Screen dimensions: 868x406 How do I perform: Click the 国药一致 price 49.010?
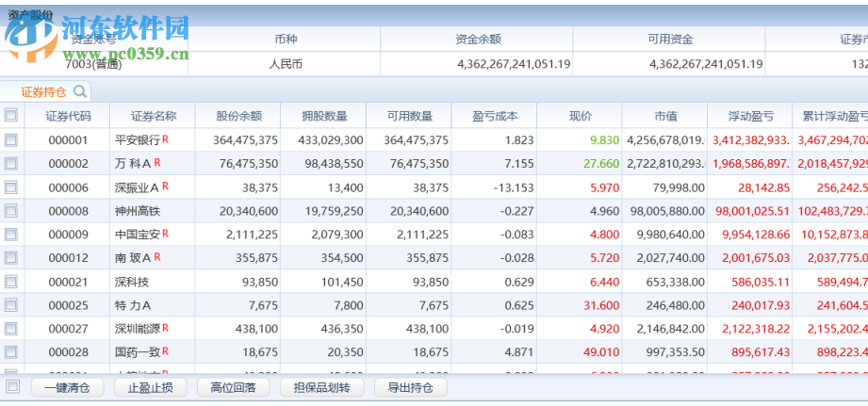point(601,351)
